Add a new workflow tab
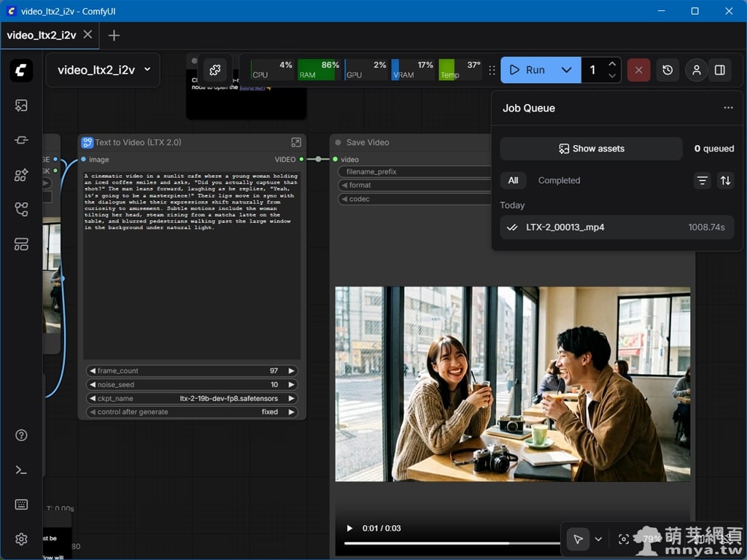 [114, 35]
